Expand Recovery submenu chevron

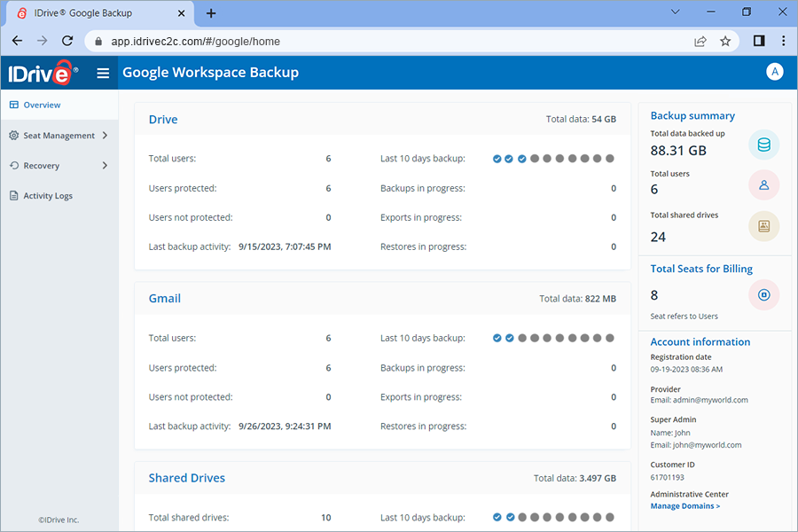coord(105,166)
